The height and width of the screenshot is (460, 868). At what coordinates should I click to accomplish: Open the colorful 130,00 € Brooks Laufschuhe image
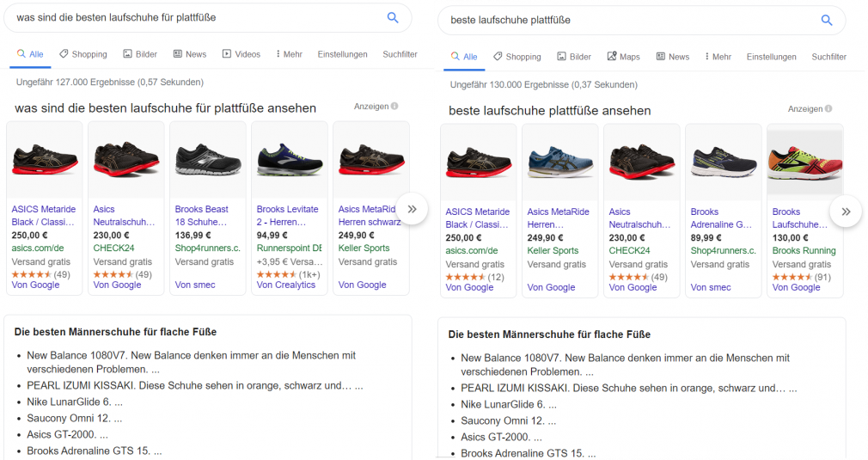805,163
